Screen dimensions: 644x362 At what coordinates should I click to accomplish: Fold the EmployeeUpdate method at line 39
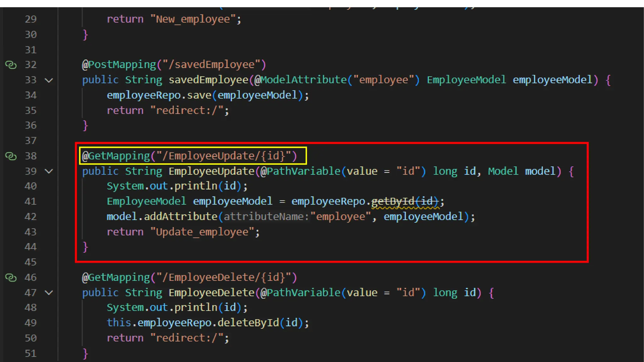click(x=49, y=171)
